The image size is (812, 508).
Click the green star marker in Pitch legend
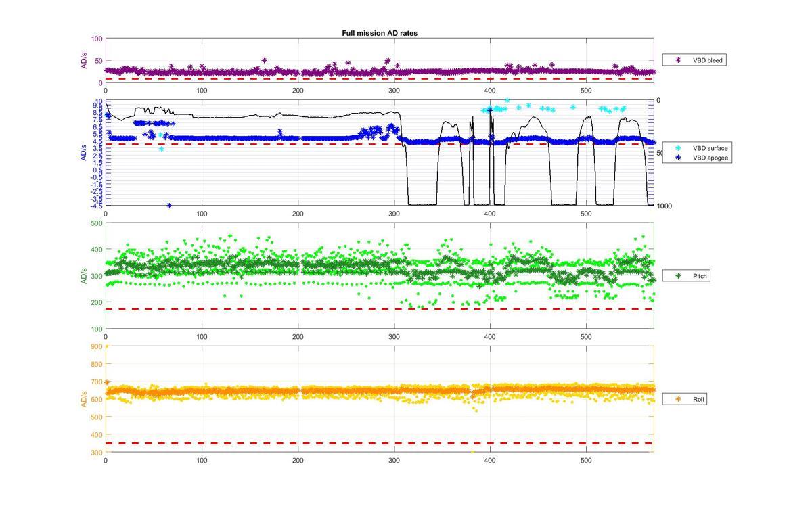click(x=678, y=276)
